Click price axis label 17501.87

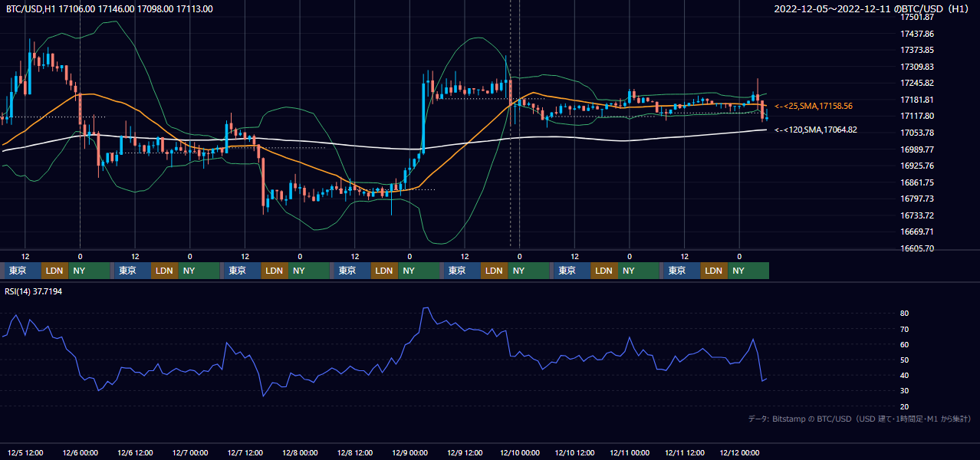(x=916, y=17)
